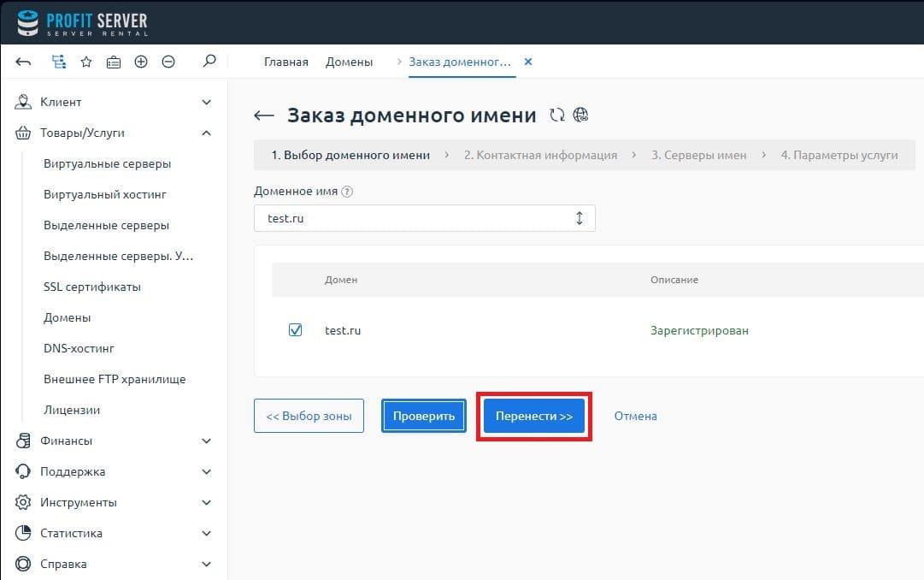This screenshot has width=924, height=580.
Task: Click the back arrow beside page title
Action: coord(264,115)
